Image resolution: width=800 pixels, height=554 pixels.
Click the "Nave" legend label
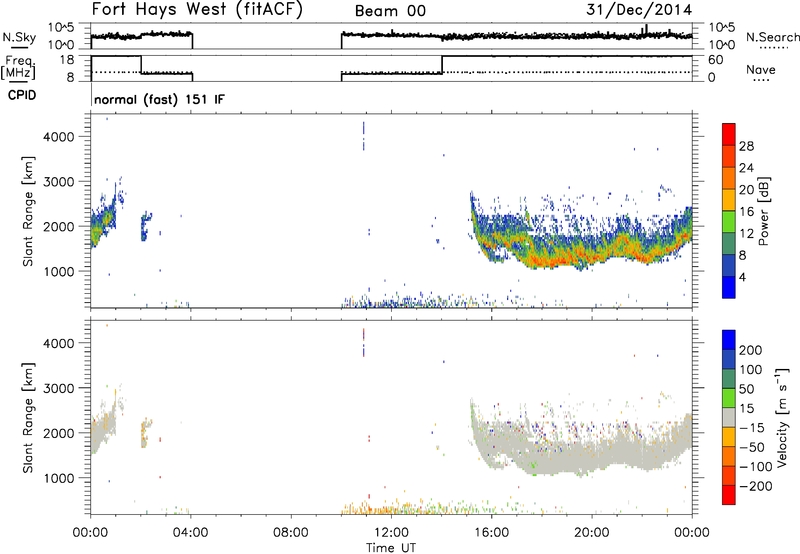761,70
